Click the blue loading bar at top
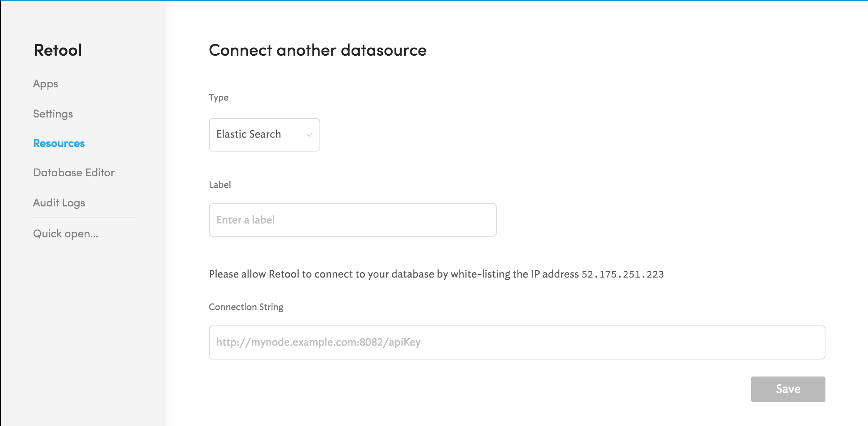This screenshot has width=868, height=426. click(433, 0)
